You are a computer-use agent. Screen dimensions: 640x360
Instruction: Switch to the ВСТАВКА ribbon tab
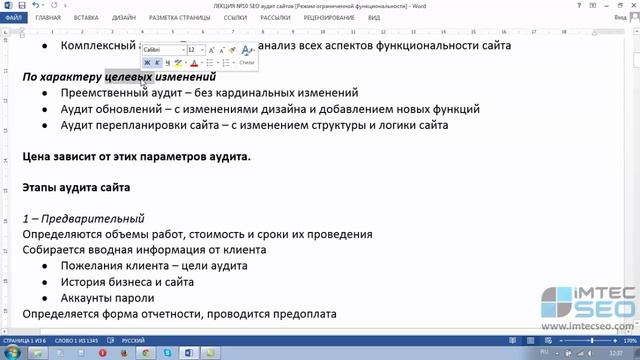click(86, 18)
